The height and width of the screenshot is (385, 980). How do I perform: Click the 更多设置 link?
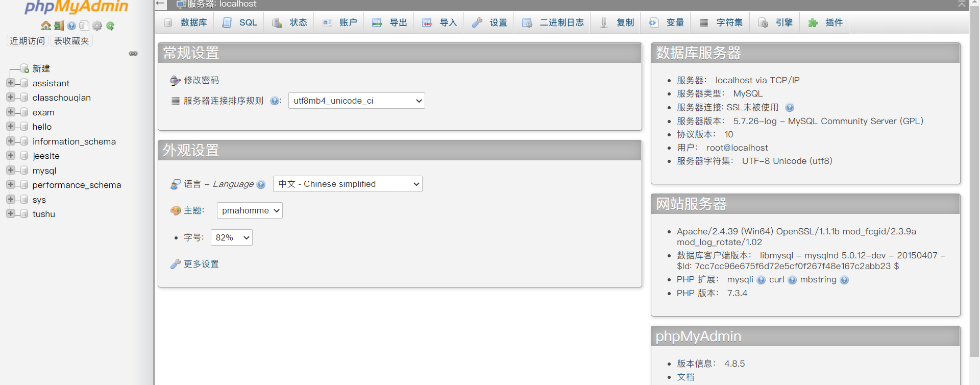(201, 264)
